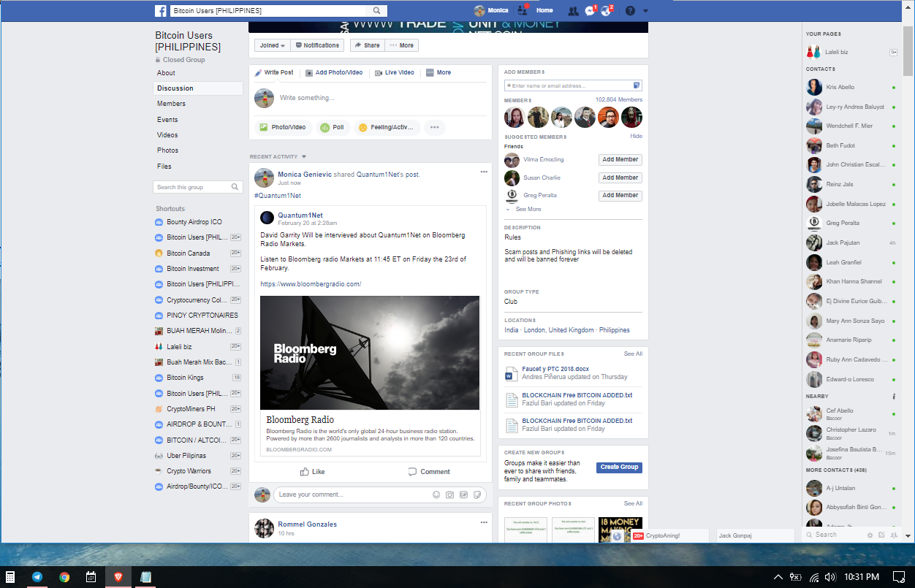Start new message using chat compose icon
The width and height of the screenshot is (915, 588).
(882, 535)
